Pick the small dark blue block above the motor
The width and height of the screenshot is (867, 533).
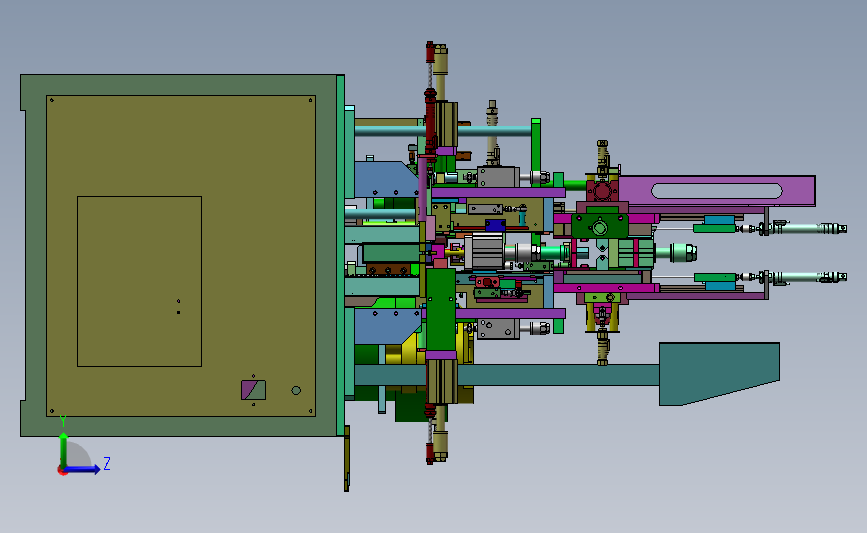coord(495,225)
